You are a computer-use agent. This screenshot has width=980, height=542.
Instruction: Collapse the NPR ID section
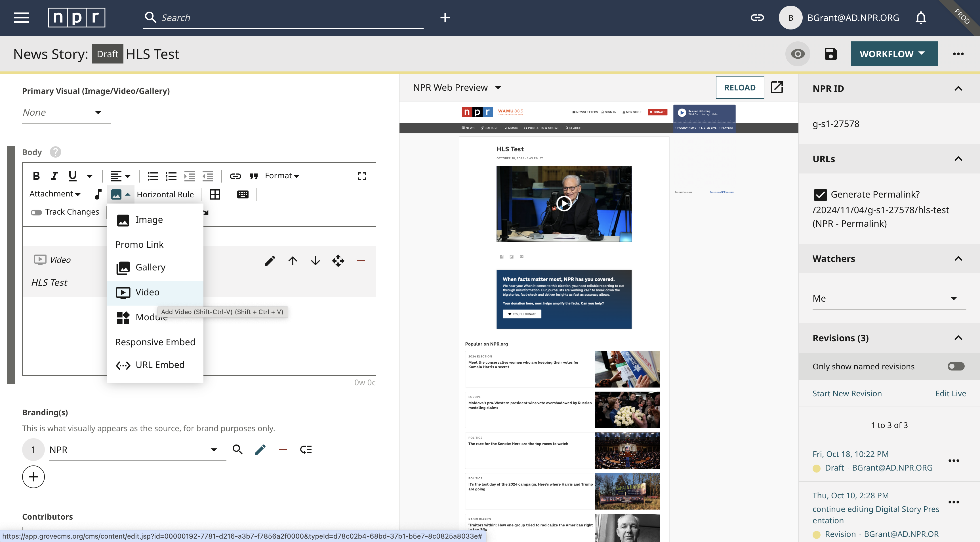tap(958, 88)
